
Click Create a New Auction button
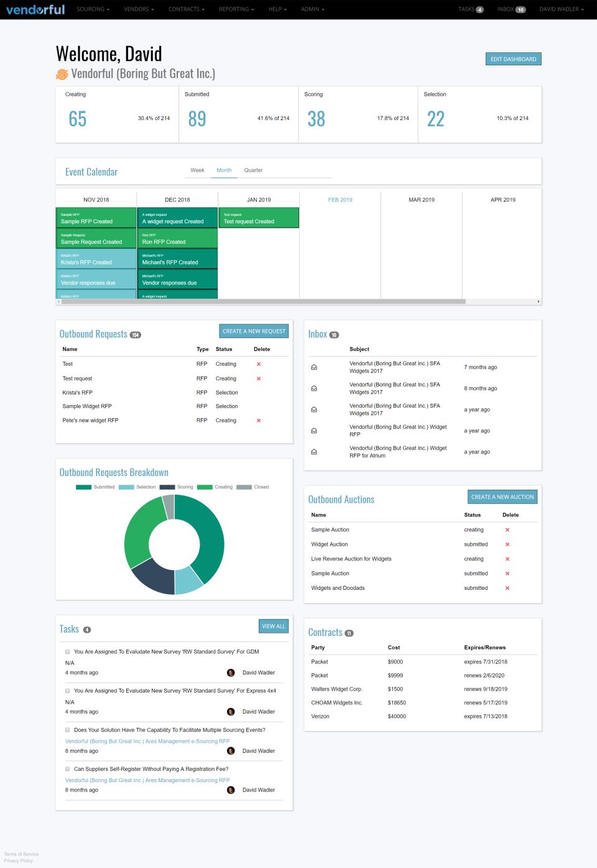[x=502, y=497]
